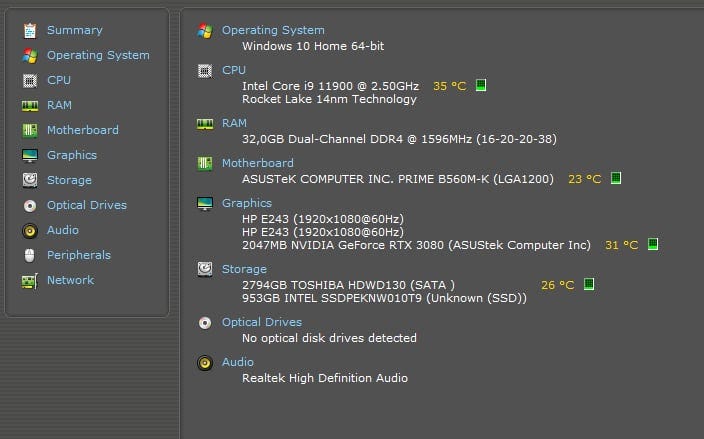Click the RAM heading link in summary
The width and height of the screenshot is (704, 439).
tap(234, 123)
